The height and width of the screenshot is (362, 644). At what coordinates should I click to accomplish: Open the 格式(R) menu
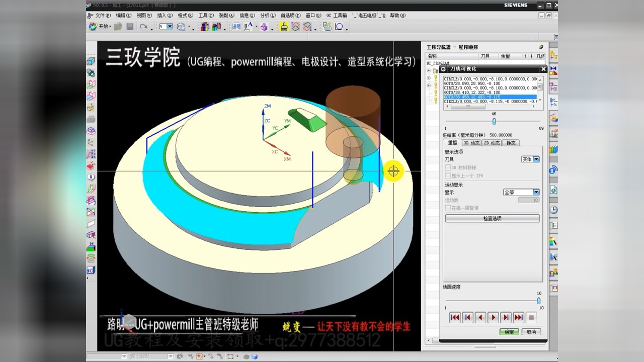point(186,16)
